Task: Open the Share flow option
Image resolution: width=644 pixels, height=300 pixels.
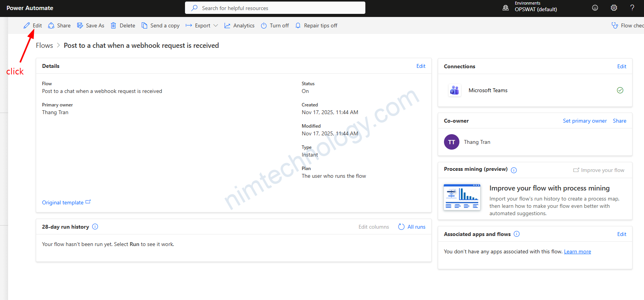Action: tap(59, 25)
